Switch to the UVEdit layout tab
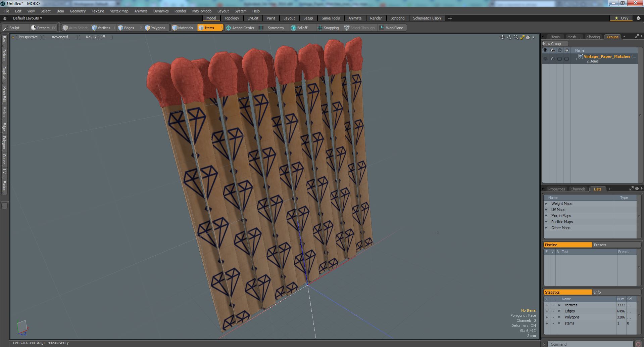Image resolution: width=644 pixels, height=347 pixels. point(253,18)
